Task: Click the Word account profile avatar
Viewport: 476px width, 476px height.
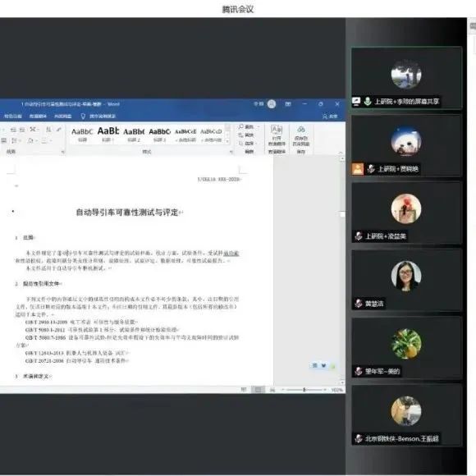Action: tap(272, 104)
